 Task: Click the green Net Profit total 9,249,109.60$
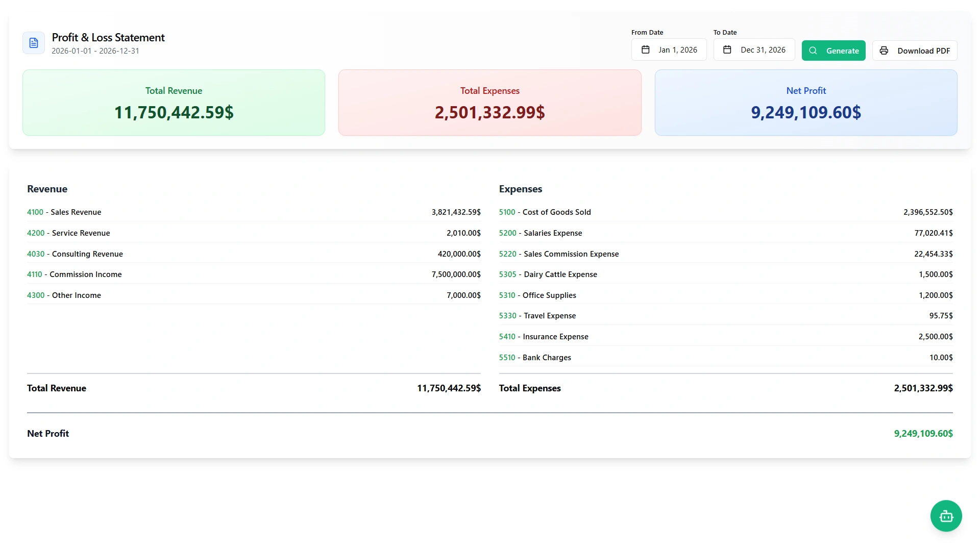pyautogui.click(x=923, y=434)
